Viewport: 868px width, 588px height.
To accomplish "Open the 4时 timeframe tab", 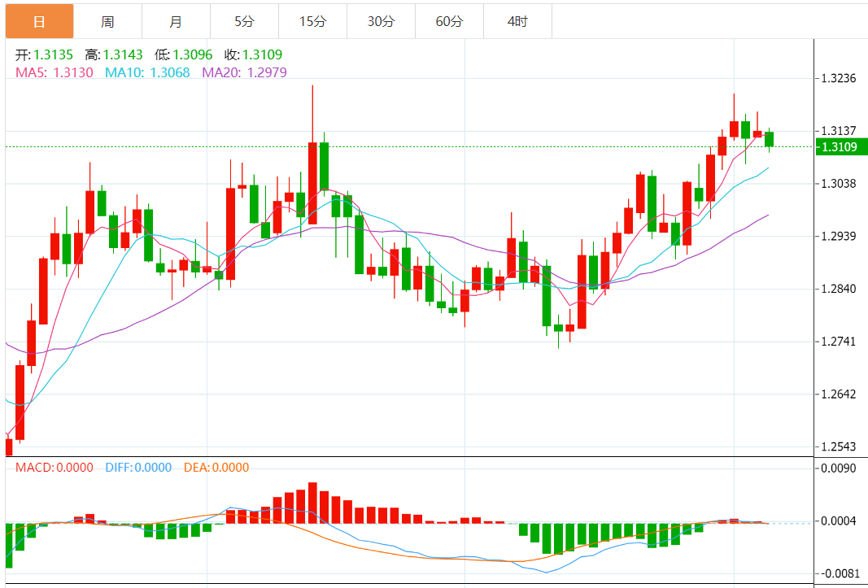I will pyautogui.click(x=517, y=22).
